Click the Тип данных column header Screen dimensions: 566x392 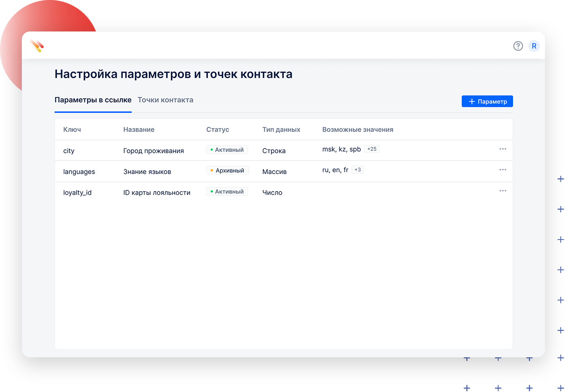(x=281, y=129)
